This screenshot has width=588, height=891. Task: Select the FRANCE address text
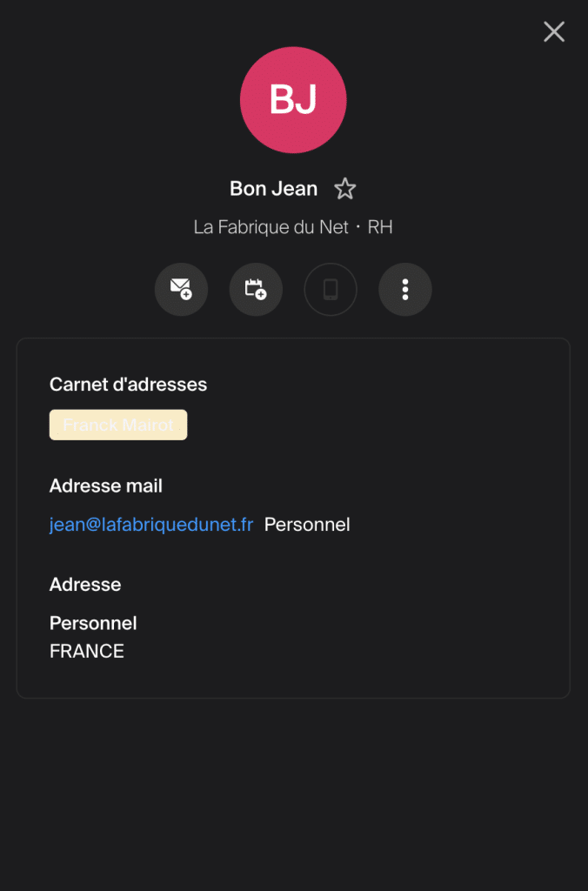click(87, 651)
